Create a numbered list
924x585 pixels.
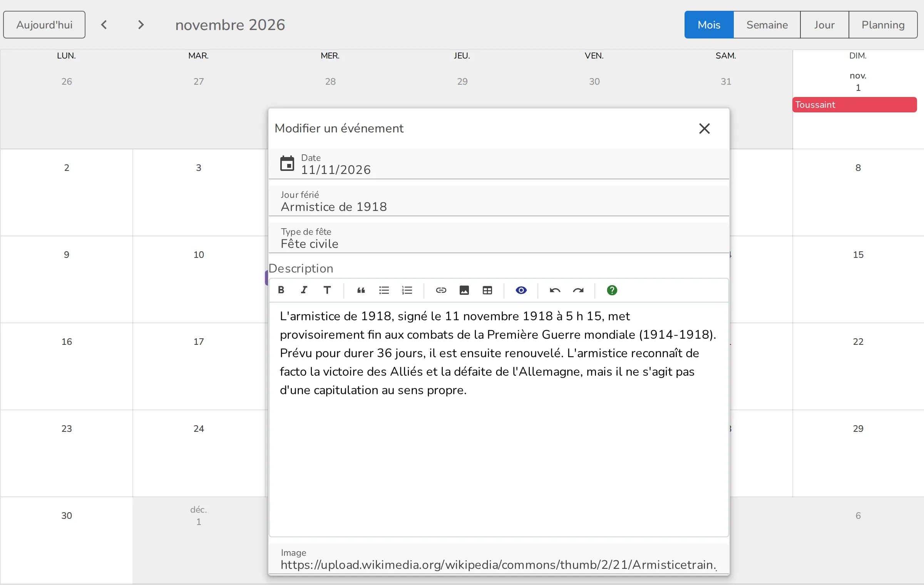407,290
